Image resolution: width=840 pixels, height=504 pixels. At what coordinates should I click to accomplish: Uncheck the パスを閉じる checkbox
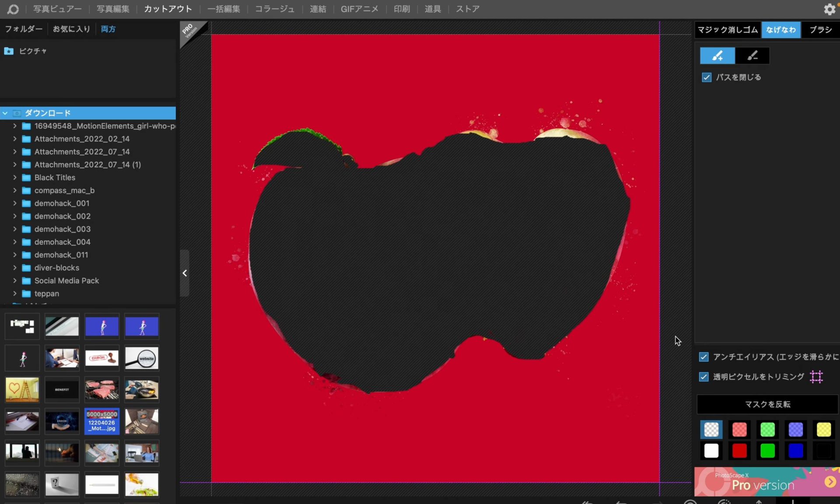point(707,77)
